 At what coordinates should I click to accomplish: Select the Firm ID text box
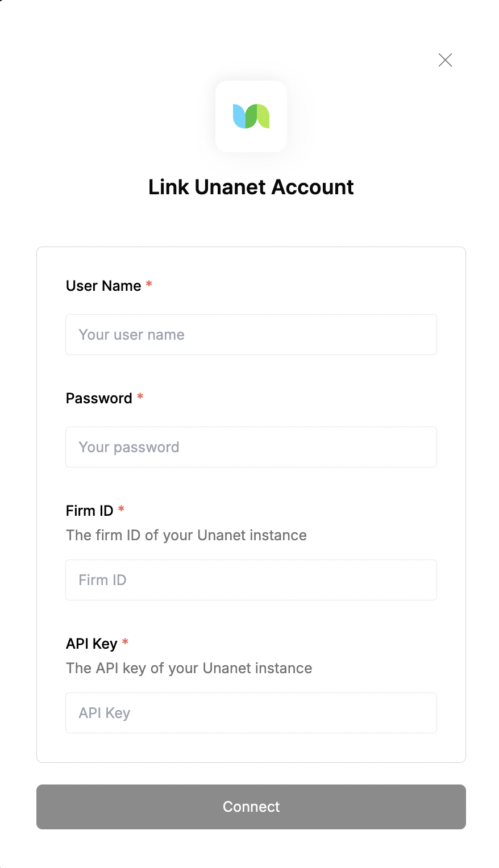tap(251, 580)
